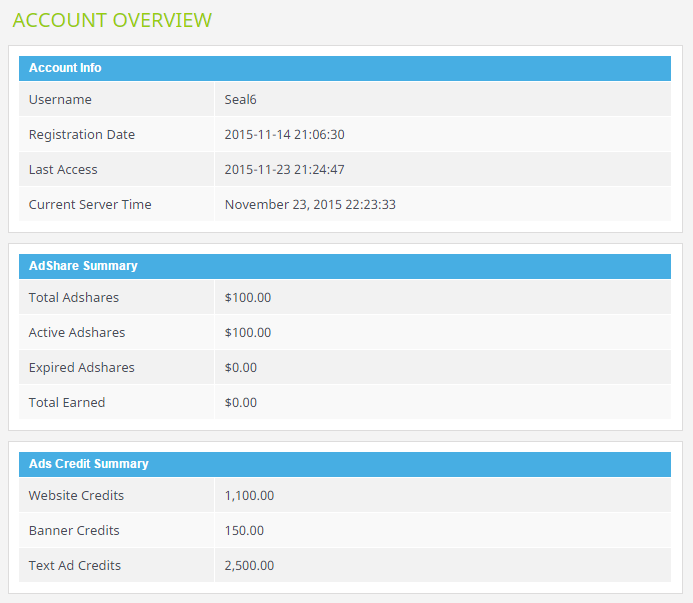Select the Total Adshares label
Screen dimensions: 693x603
[x=74, y=298]
